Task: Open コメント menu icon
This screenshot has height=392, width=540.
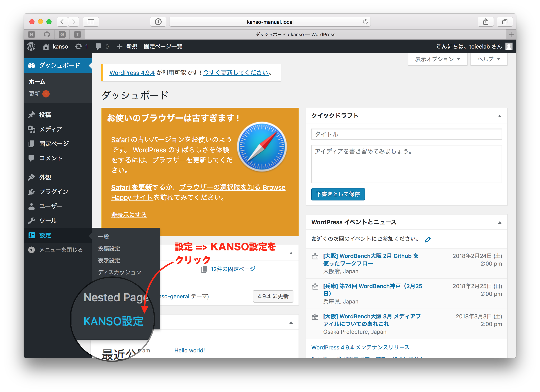Action: point(32,158)
